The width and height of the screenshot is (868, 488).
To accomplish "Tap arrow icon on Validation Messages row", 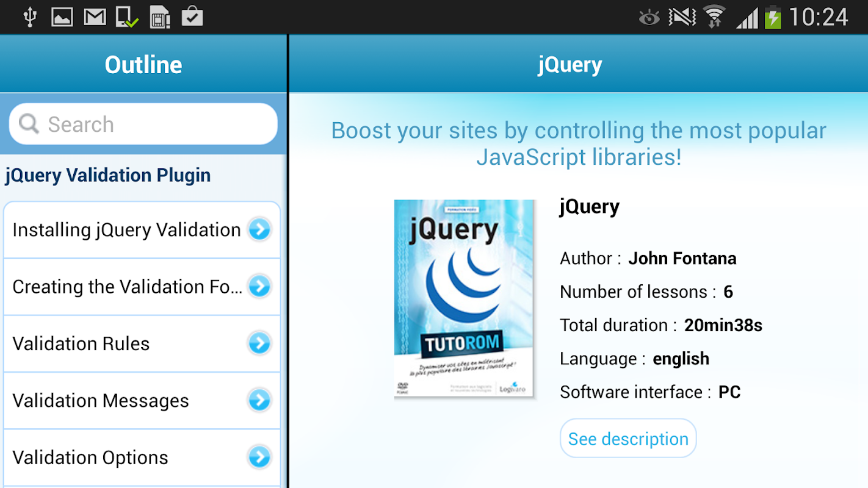I will [x=259, y=400].
